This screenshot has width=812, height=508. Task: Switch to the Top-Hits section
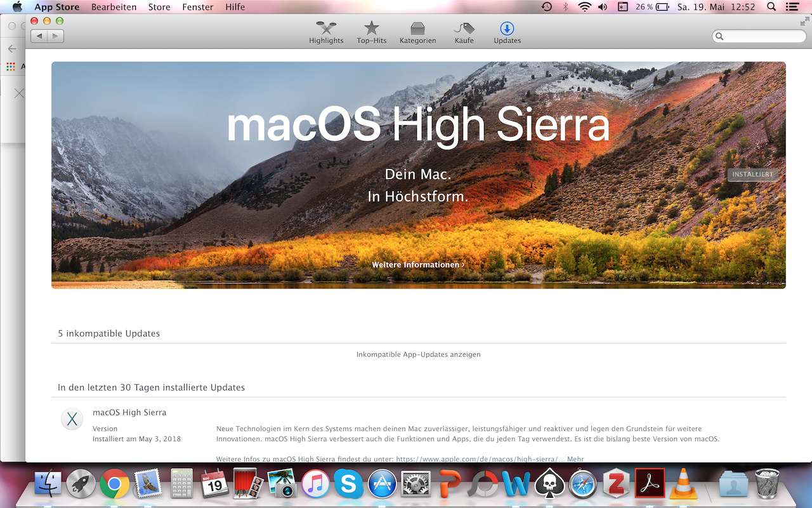tap(372, 33)
